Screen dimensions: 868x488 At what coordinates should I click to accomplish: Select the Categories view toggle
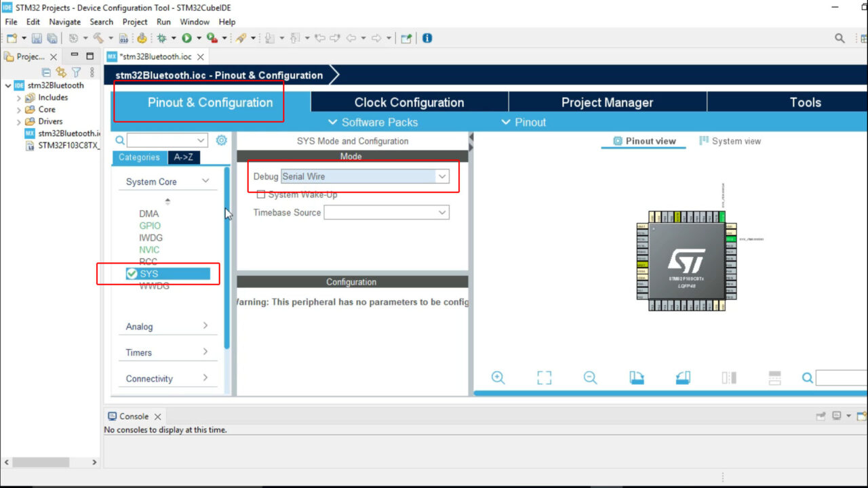click(x=139, y=157)
